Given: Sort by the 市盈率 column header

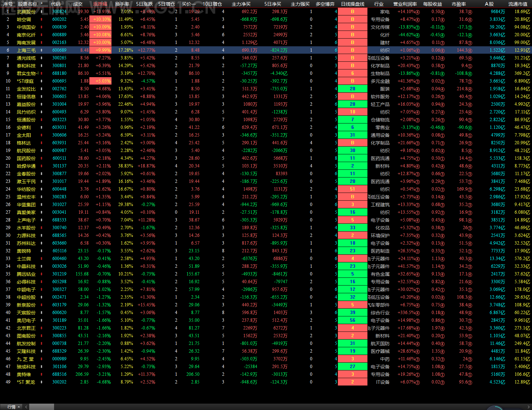Looking at the screenshot, I should point(459,4).
